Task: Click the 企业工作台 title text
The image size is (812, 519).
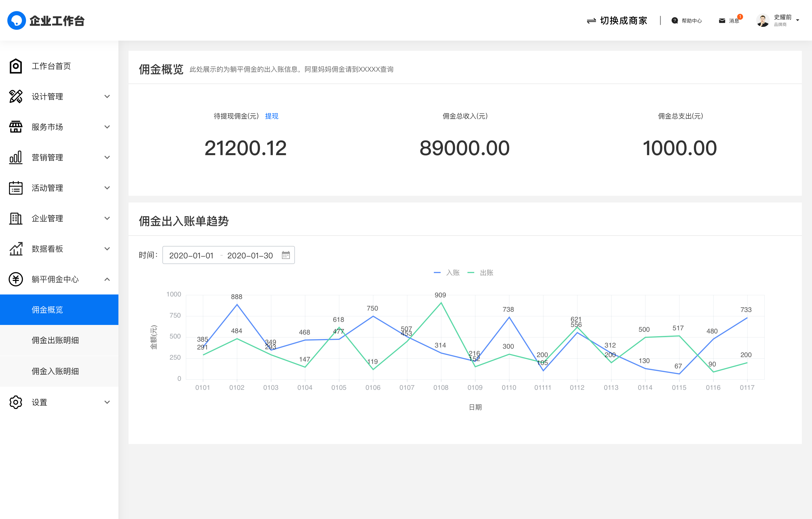Action: tap(57, 21)
